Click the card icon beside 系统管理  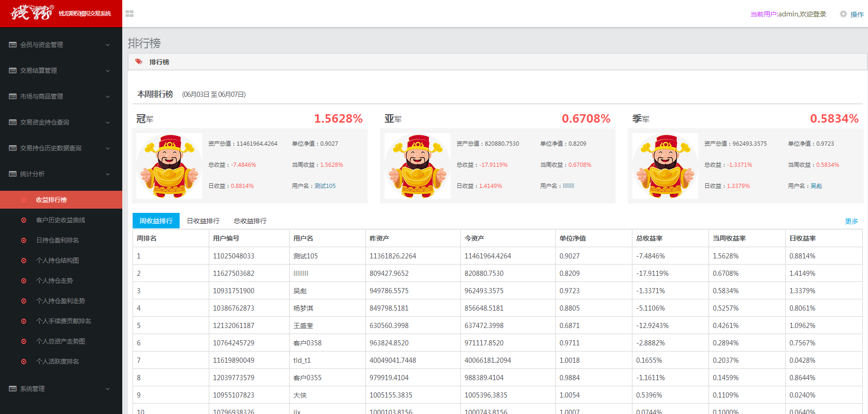click(x=13, y=389)
